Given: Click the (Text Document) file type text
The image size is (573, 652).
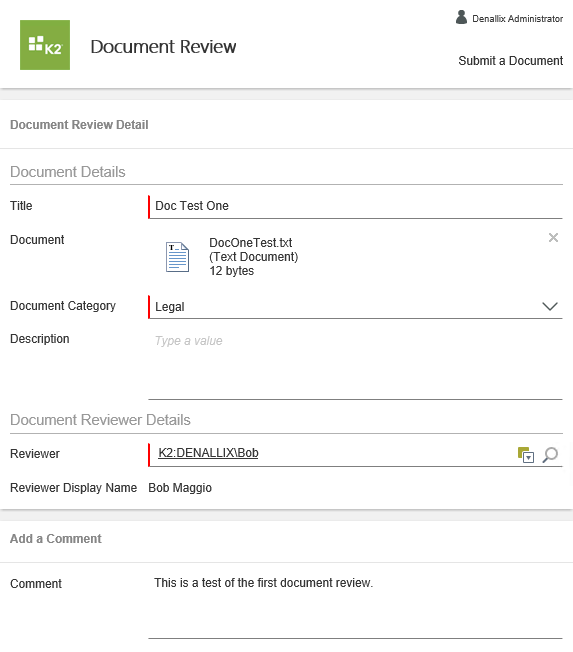Looking at the screenshot, I should [254, 257].
